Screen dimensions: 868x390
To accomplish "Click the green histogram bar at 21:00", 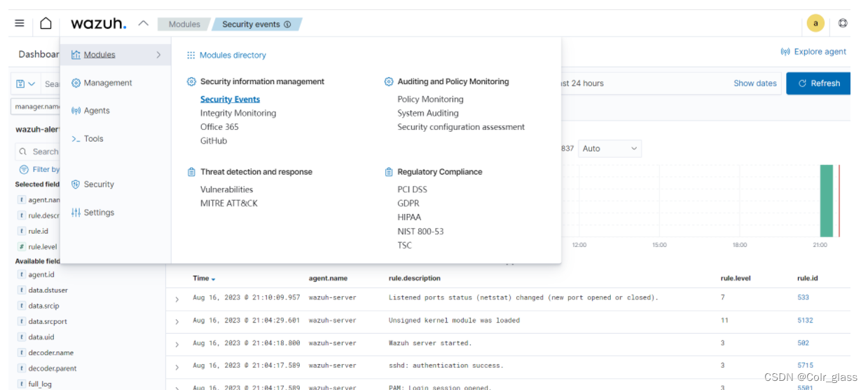I will tap(827, 201).
